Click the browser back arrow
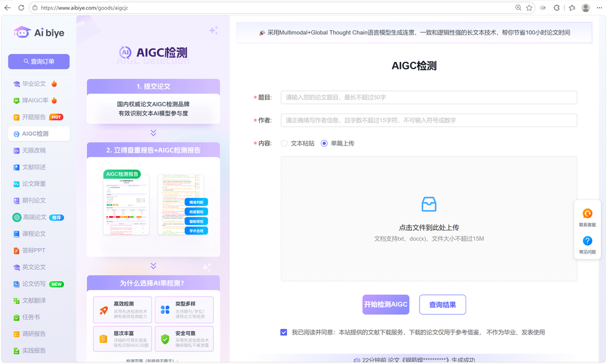The height and width of the screenshot is (364, 607). point(7,8)
